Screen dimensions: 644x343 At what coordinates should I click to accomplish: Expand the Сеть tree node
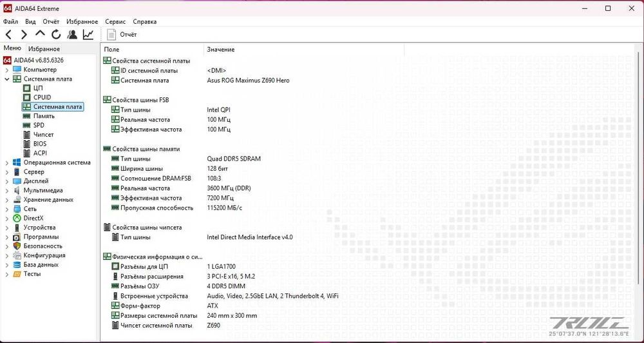point(6,209)
